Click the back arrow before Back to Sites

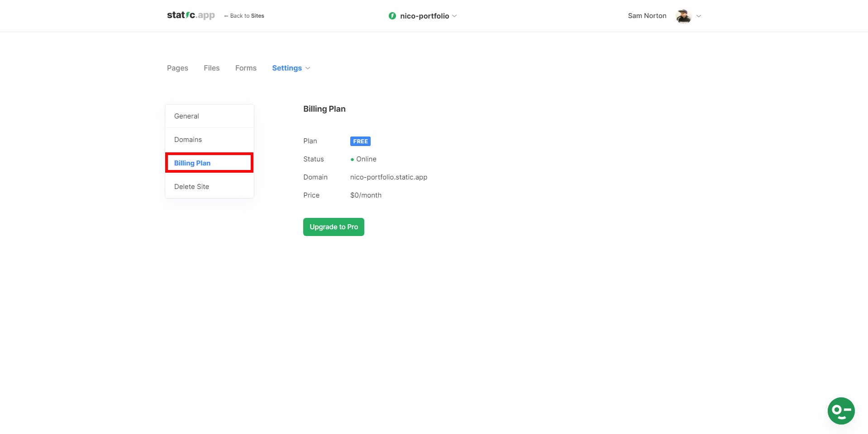pos(226,15)
